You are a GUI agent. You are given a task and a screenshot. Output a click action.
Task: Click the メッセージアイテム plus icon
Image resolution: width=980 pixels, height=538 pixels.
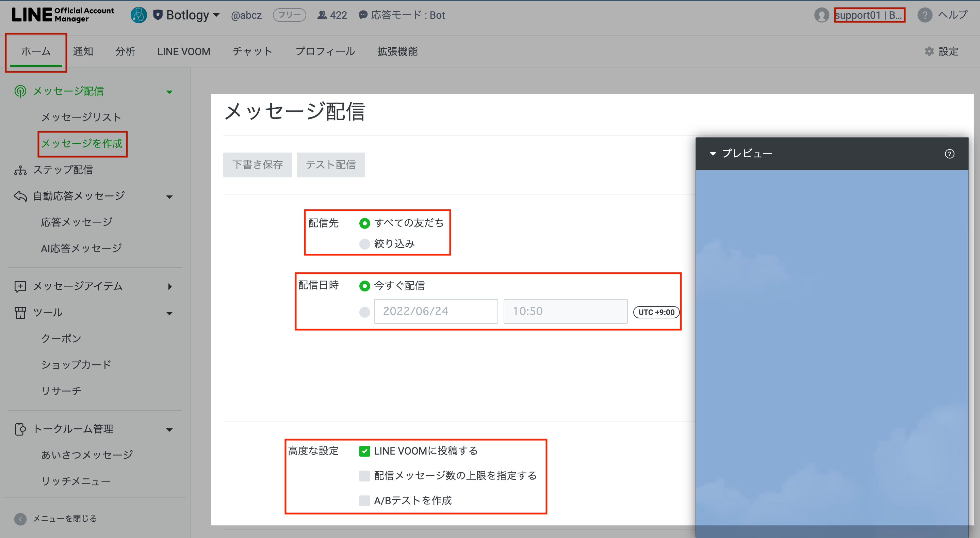[20, 286]
